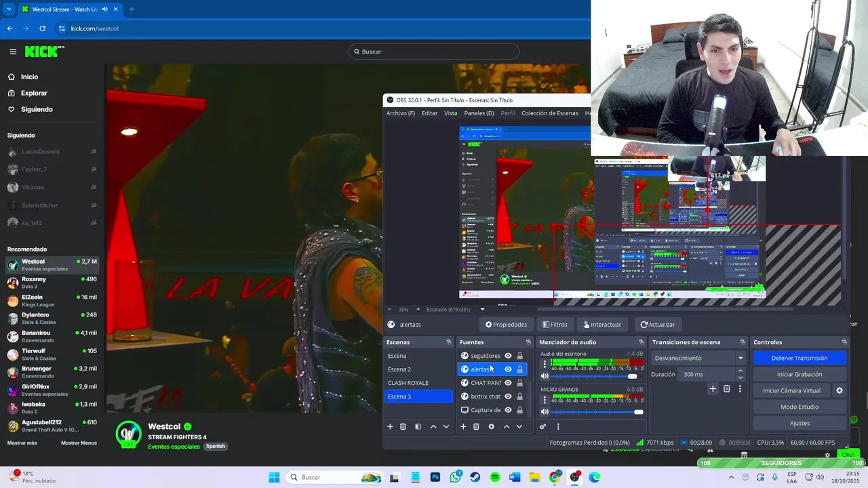Open Roxanny channel in Recomendado list
Viewport: 868px width, 488px height.
pos(52,283)
